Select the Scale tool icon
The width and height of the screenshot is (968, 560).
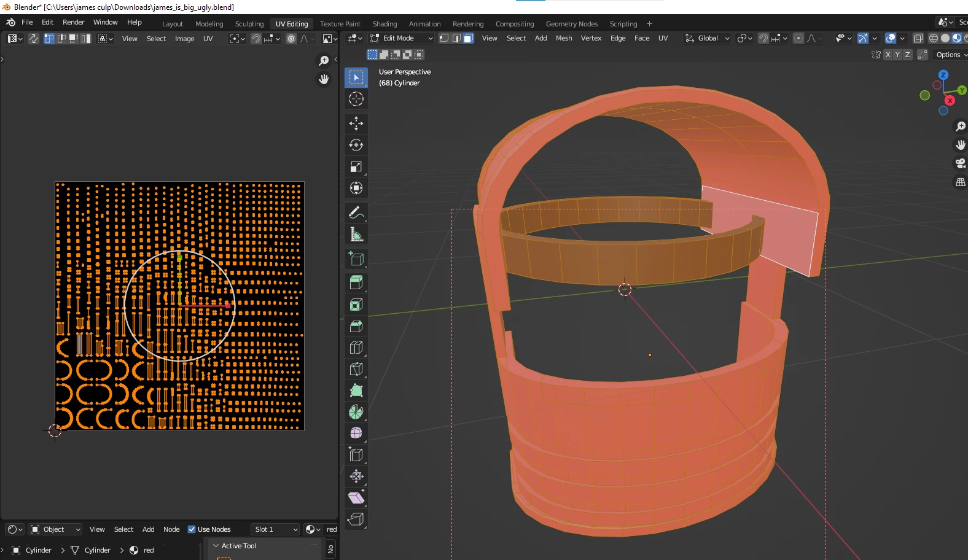[356, 166]
